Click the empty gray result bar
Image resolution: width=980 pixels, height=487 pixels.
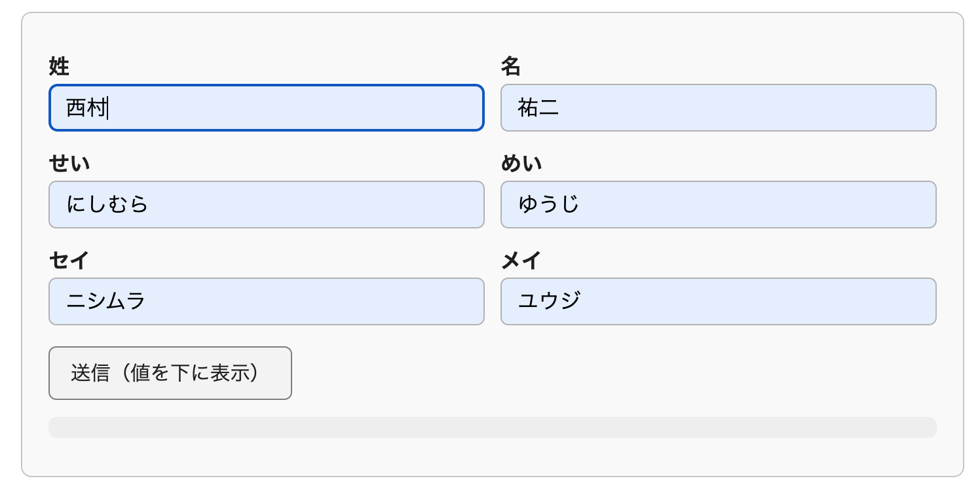(x=492, y=427)
